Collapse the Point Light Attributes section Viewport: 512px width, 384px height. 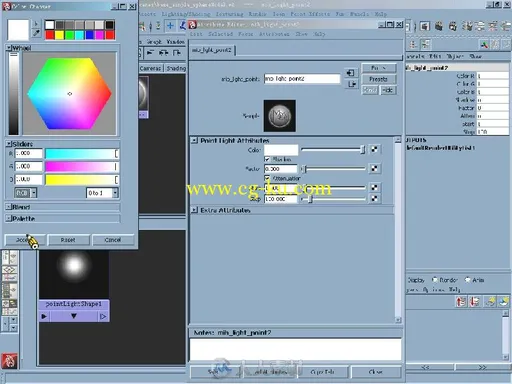tap(194, 141)
